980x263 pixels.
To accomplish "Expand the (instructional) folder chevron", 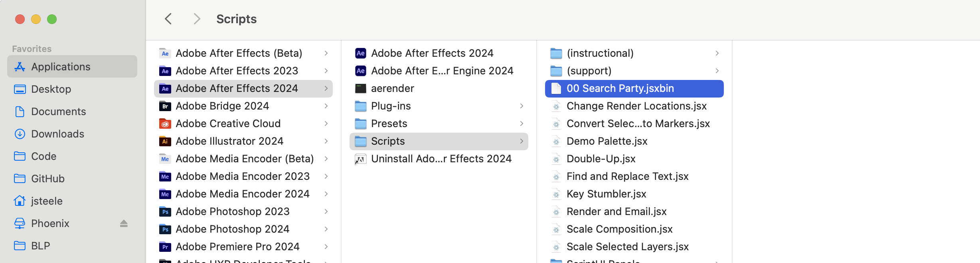I will 717,53.
